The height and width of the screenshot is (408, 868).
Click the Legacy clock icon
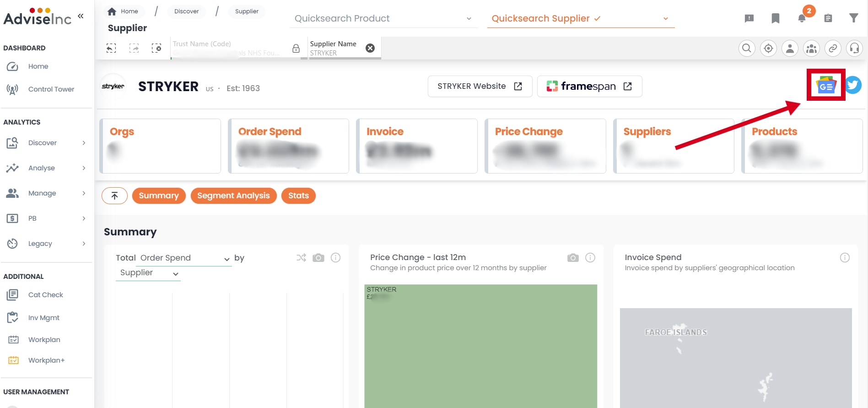(x=12, y=244)
